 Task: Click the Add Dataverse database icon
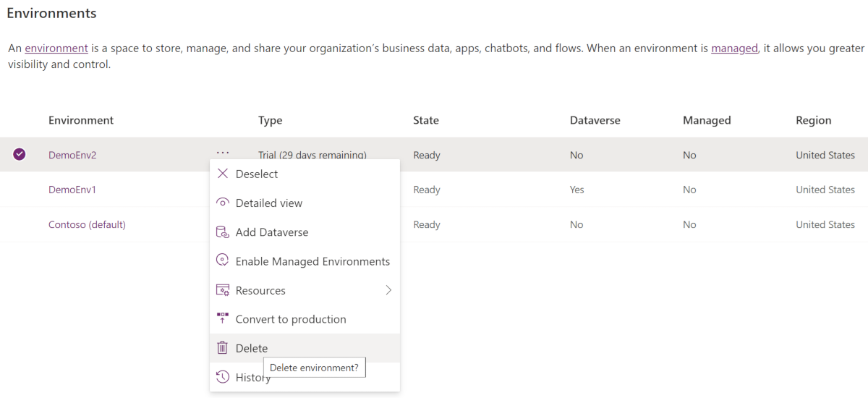click(x=223, y=232)
